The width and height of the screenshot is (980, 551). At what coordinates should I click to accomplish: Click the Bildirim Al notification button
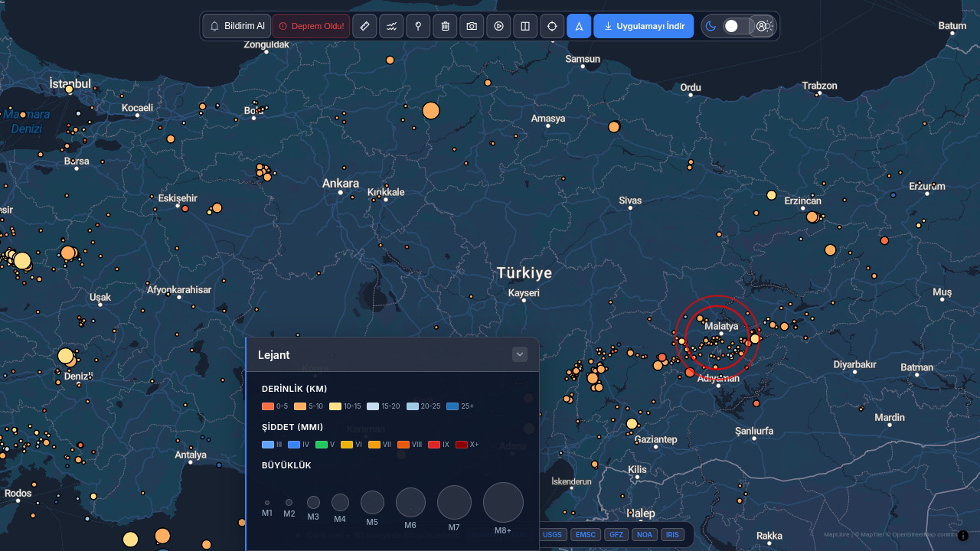tap(237, 26)
